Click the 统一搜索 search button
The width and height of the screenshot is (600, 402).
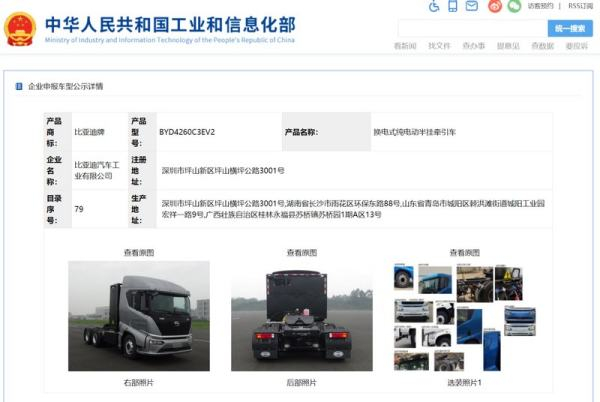point(570,29)
